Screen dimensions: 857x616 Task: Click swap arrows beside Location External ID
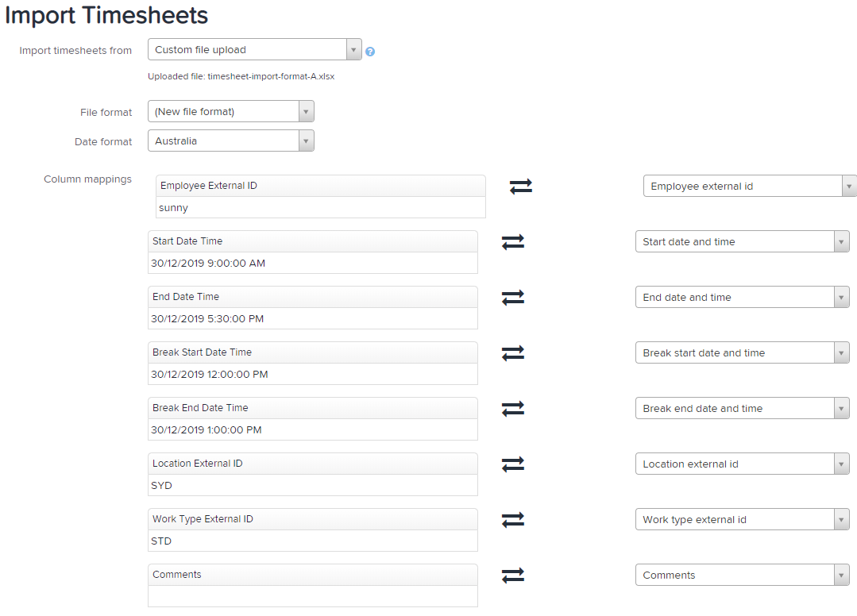coord(512,464)
